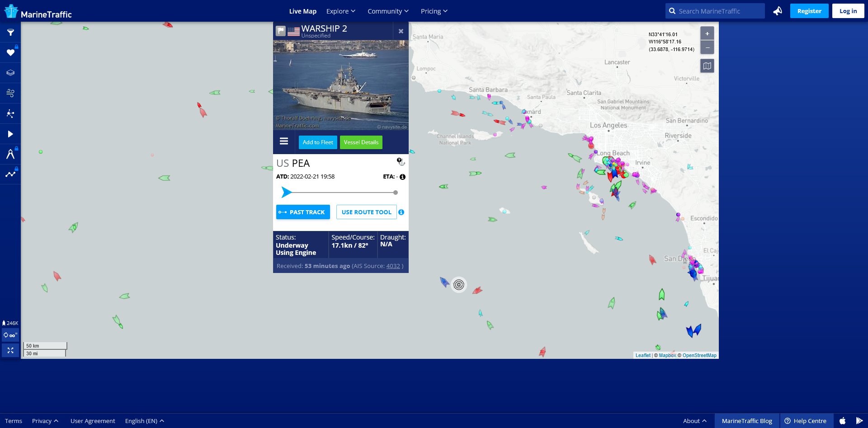Screen dimensions: 868x428
Task: Click the Log in button
Action: point(848,11)
